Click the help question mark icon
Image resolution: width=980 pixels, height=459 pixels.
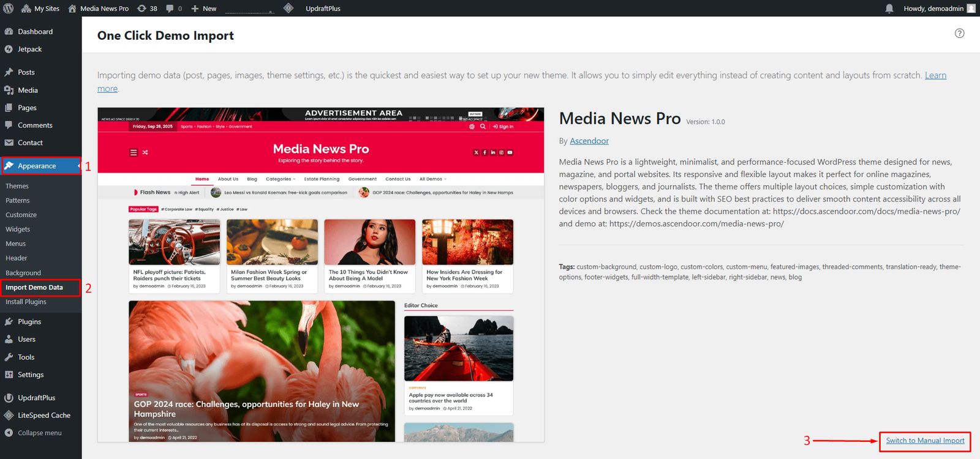tap(959, 34)
